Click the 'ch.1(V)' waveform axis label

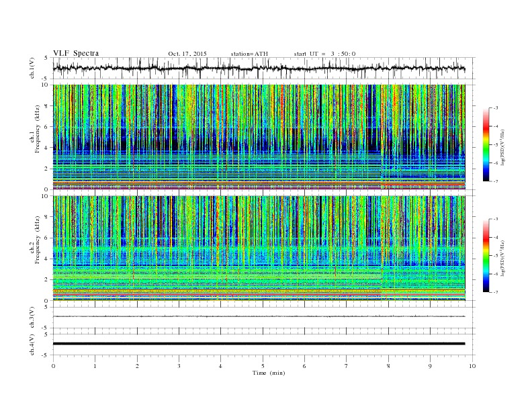32,68
